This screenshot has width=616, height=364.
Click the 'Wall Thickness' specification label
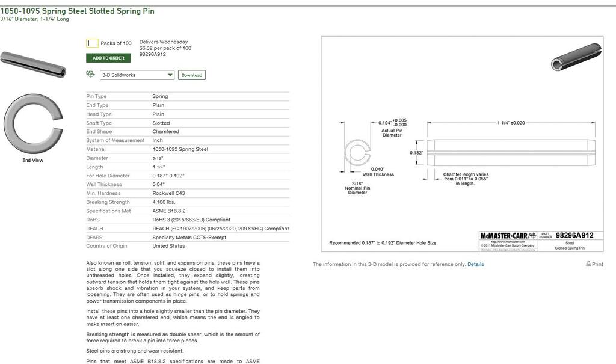coord(104,184)
